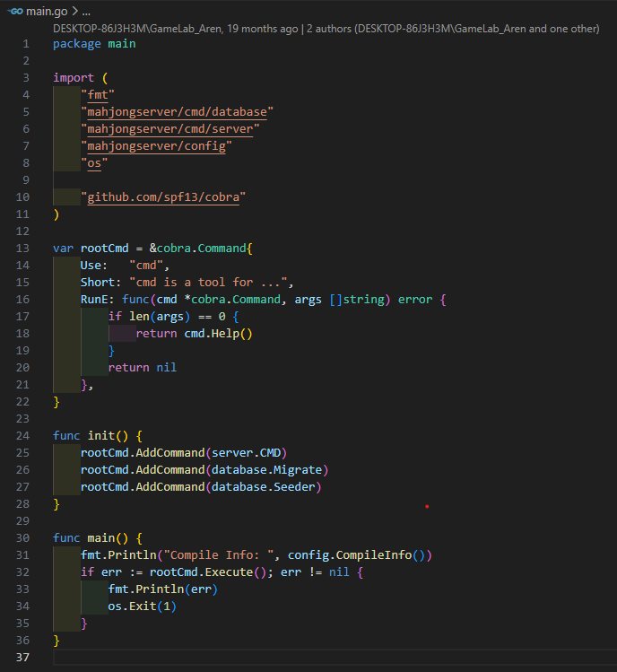
Task: Click the "fmt" import string
Action: [94, 95]
